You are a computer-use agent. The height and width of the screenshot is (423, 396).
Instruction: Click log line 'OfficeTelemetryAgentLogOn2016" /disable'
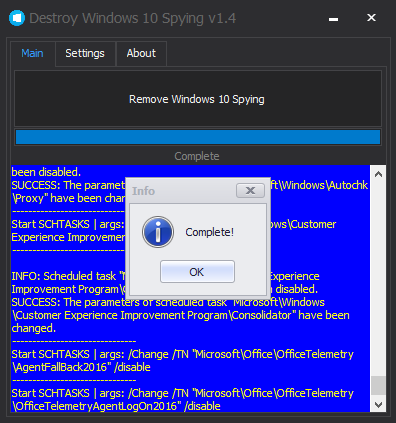pyautogui.click(x=116, y=406)
